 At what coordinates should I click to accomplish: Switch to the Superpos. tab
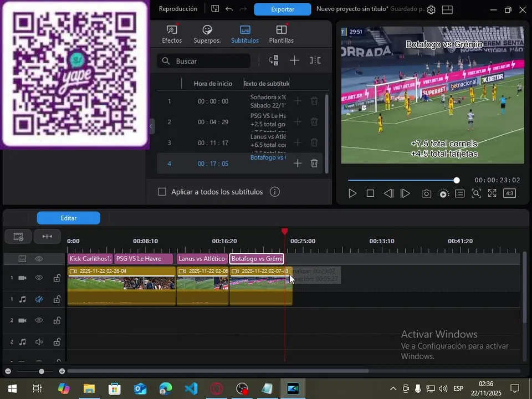click(x=207, y=34)
